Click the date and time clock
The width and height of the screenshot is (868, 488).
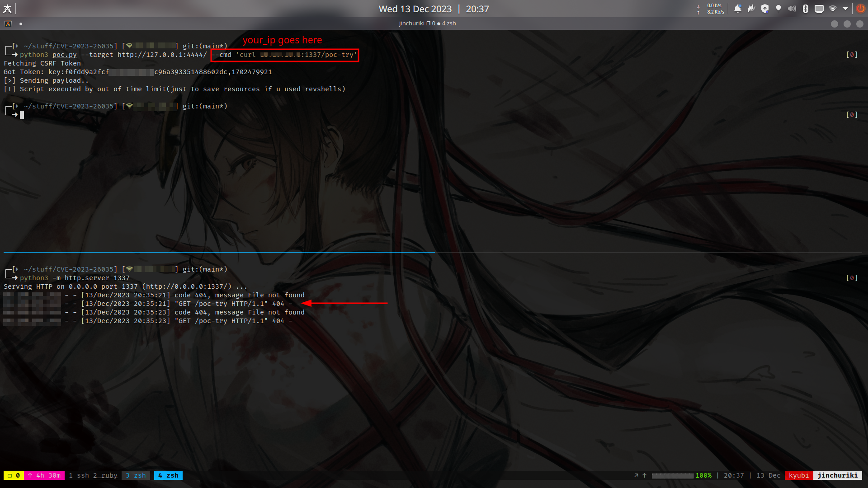(434, 9)
